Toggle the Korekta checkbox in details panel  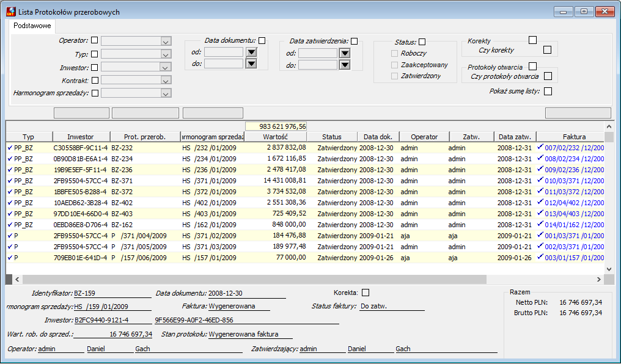click(x=366, y=293)
